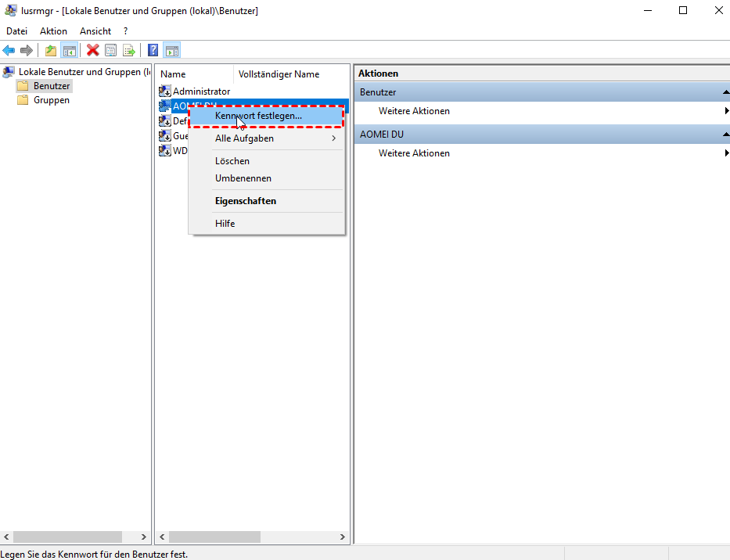Click the blue Back arrow toolbar icon
This screenshot has width=730, height=560.
coord(9,50)
